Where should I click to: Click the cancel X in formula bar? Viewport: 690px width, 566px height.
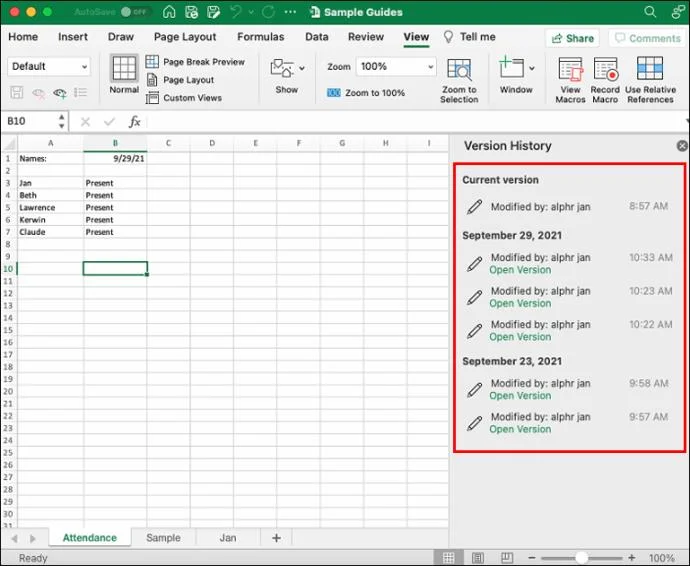(x=85, y=121)
